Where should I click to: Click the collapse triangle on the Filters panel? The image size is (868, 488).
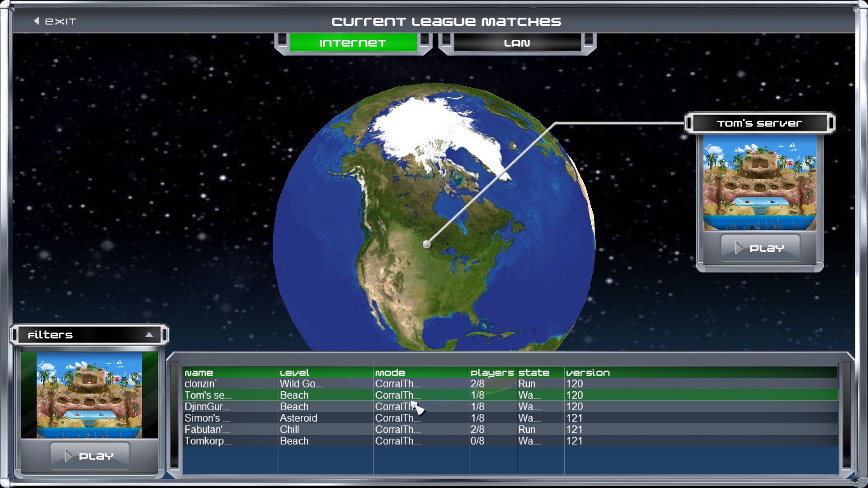click(149, 335)
